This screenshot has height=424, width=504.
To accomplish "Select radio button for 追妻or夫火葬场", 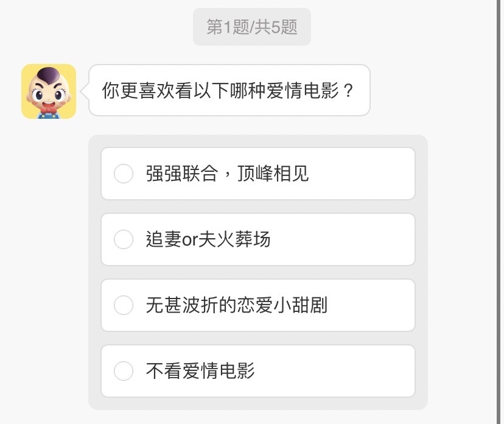I will tap(124, 239).
